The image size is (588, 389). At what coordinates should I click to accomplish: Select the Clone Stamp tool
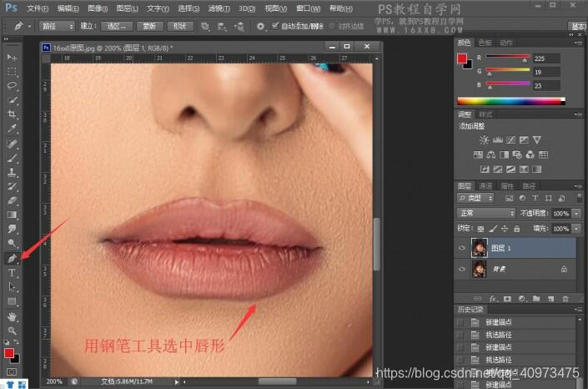(12, 172)
